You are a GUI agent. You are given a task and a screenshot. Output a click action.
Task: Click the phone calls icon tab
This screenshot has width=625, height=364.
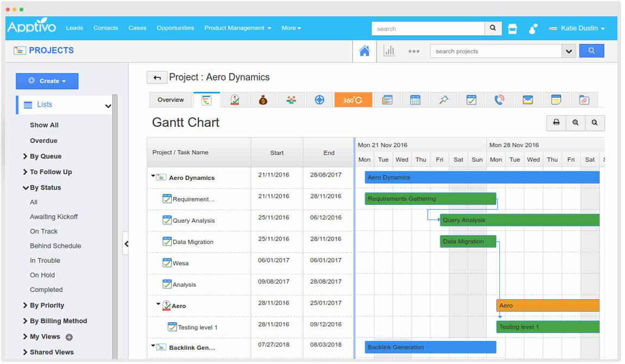(499, 99)
